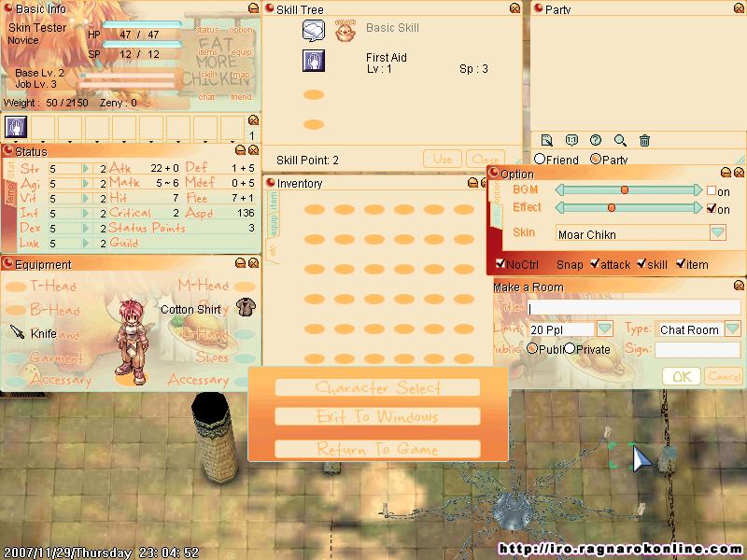The width and height of the screenshot is (747, 560).
Task: Click the question mark help icon in Party
Action: pos(596,140)
